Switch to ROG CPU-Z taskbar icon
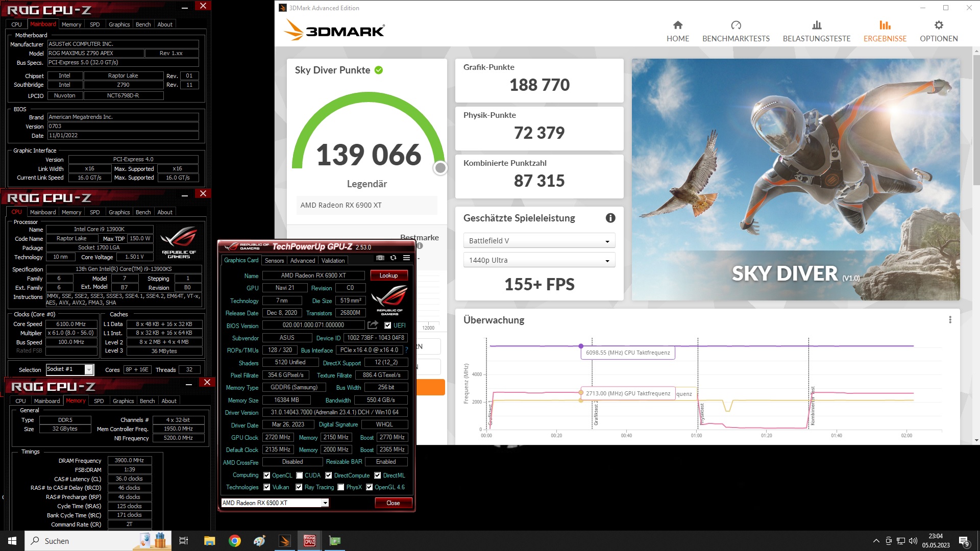The height and width of the screenshot is (551, 980). pyautogui.click(x=309, y=541)
